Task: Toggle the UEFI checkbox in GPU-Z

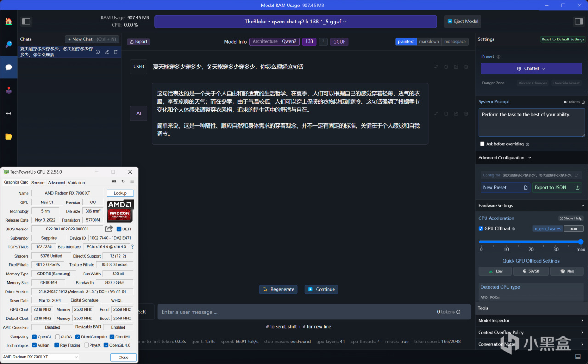Action: (x=119, y=229)
